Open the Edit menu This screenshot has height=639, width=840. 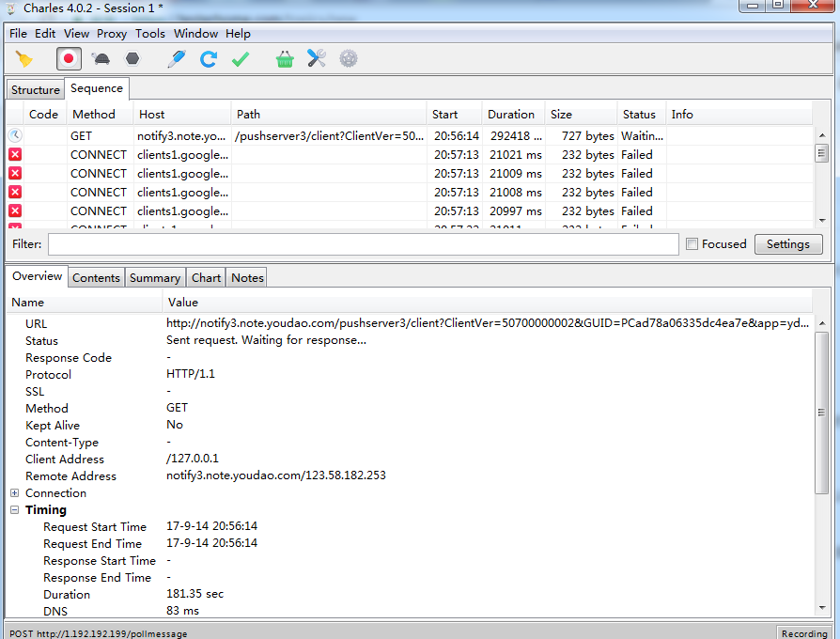pyautogui.click(x=45, y=34)
